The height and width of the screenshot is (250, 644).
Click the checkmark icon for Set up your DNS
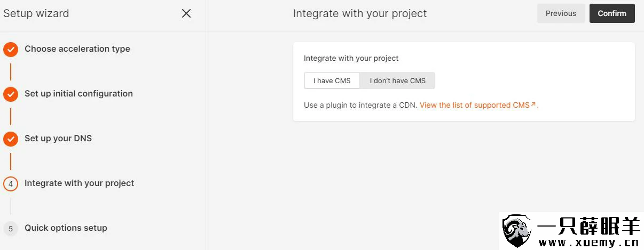(x=11, y=139)
